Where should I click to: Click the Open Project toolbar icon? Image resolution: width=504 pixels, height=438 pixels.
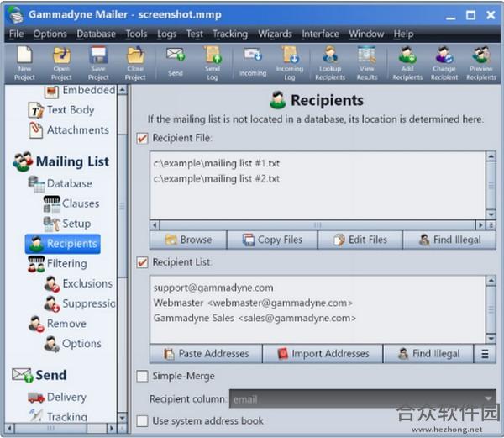(x=61, y=63)
